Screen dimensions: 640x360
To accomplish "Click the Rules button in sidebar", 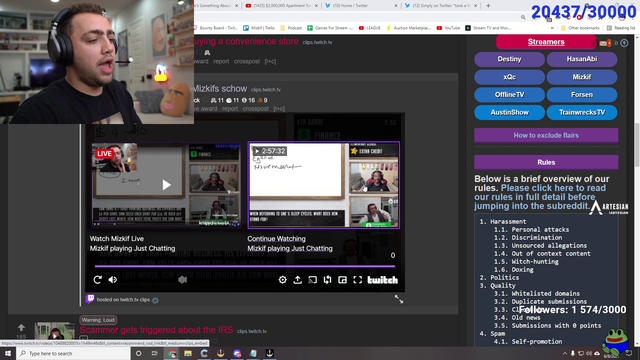I will (546, 162).
